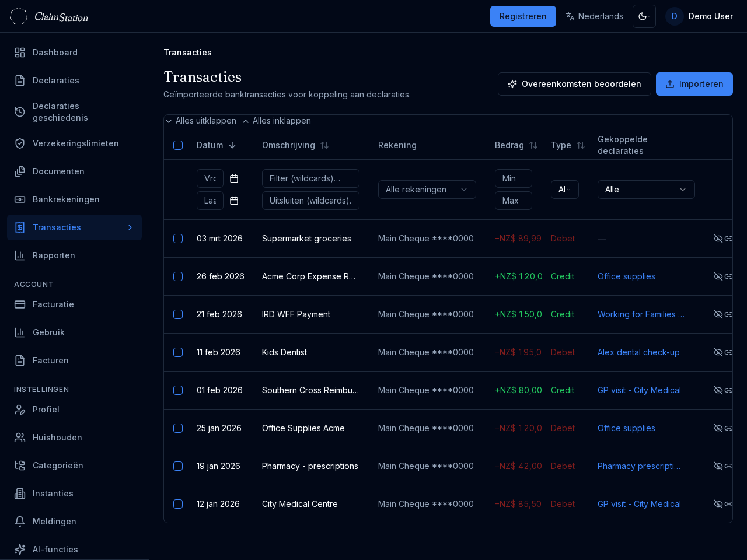Open the Alle rekeningen dropdown
The height and width of the screenshot is (560, 747).
[427, 190]
